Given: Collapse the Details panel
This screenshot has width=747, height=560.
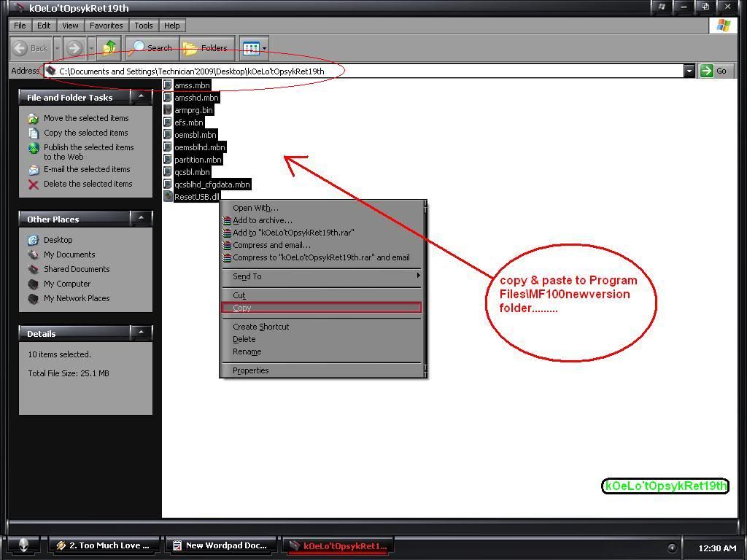Looking at the screenshot, I should click(141, 333).
